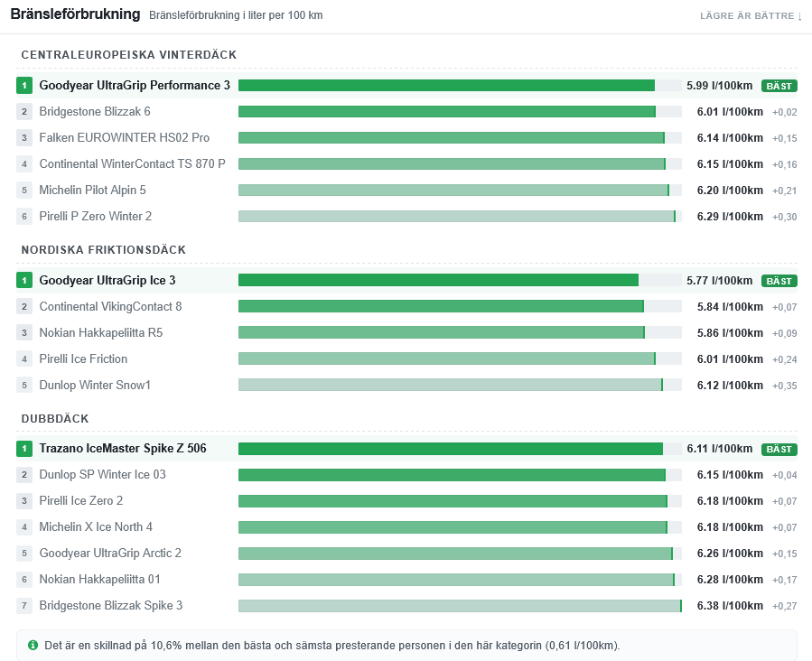Click the value 5.77 l/100km
This screenshot has height=661, width=812.
(719, 281)
